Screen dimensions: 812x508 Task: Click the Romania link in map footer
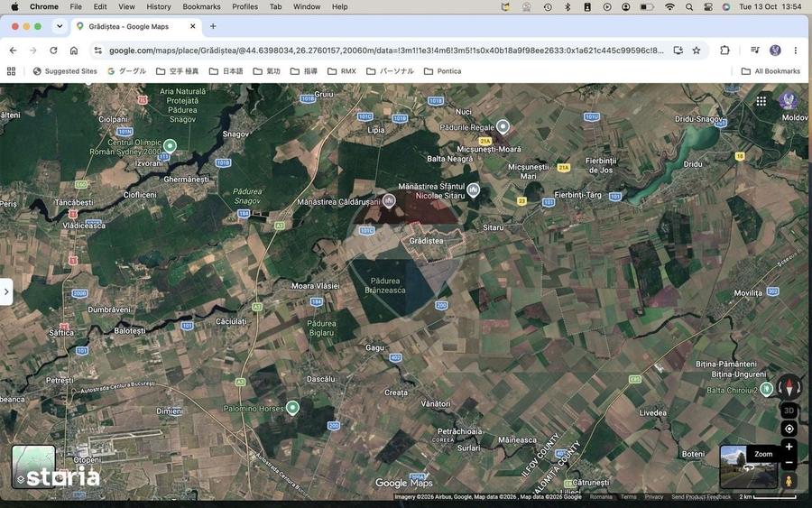coord(601,496)
